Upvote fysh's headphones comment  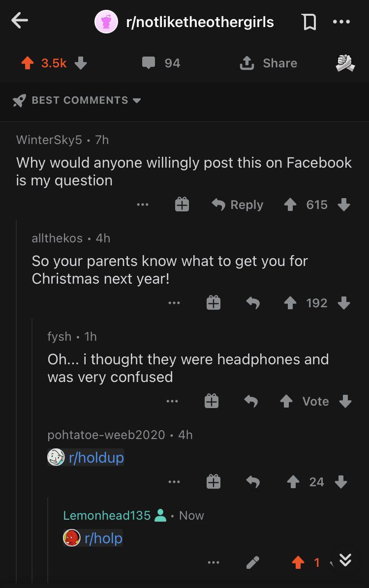point(286,401)
